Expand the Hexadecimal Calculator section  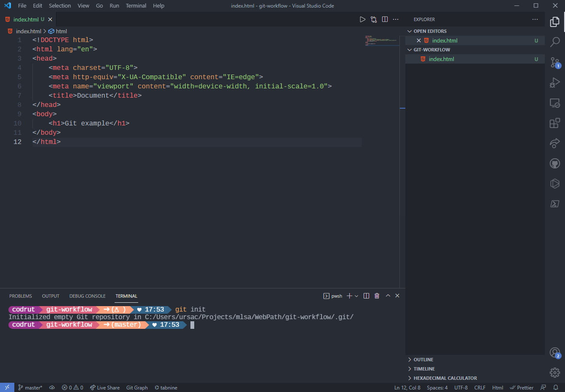click(x=475, y=378)
